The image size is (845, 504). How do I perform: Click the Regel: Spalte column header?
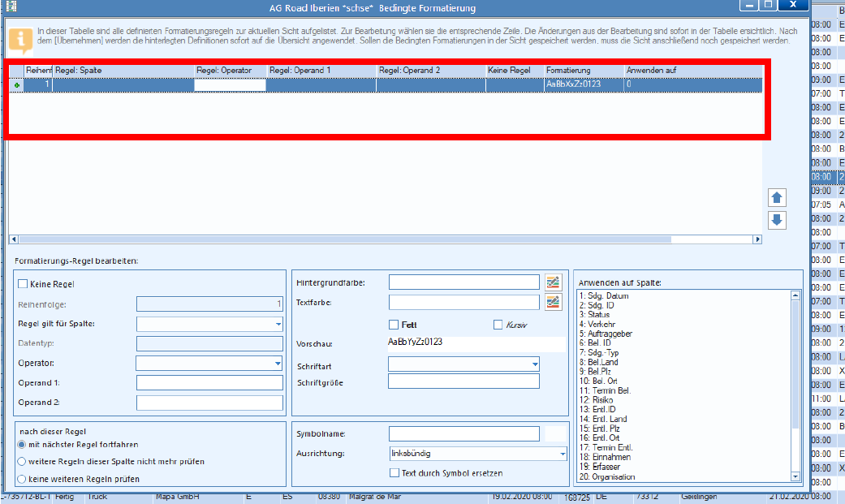tap(123, 71)
